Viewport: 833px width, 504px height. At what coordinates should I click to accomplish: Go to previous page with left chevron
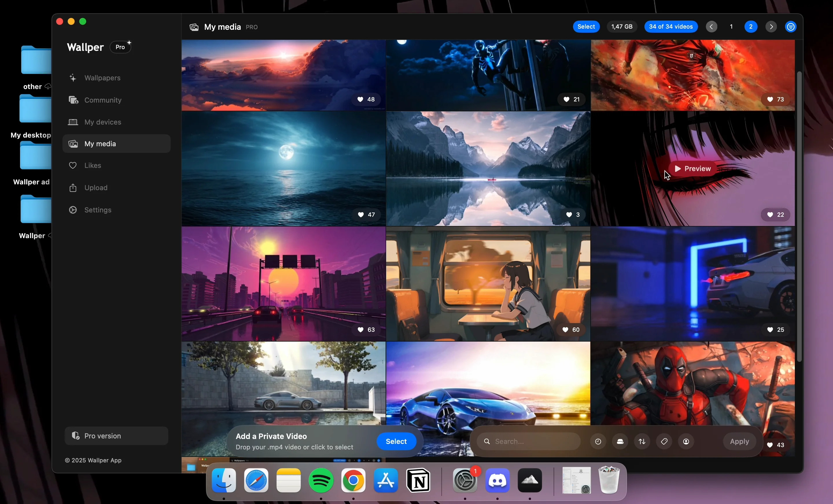tap(711, 27)
